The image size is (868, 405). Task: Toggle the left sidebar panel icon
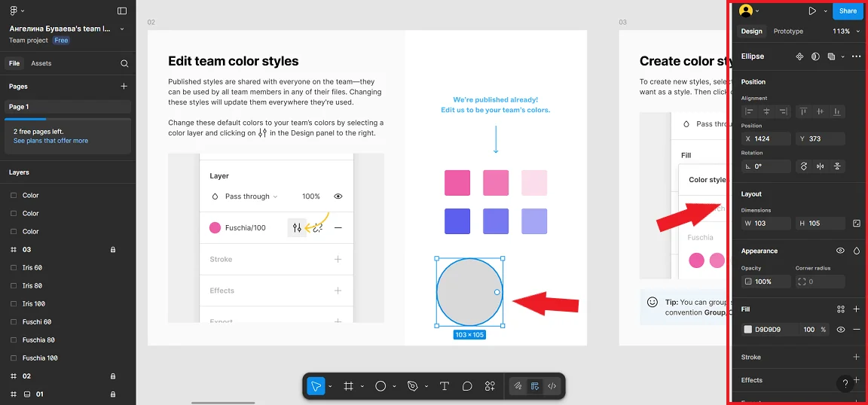[122, 11]
